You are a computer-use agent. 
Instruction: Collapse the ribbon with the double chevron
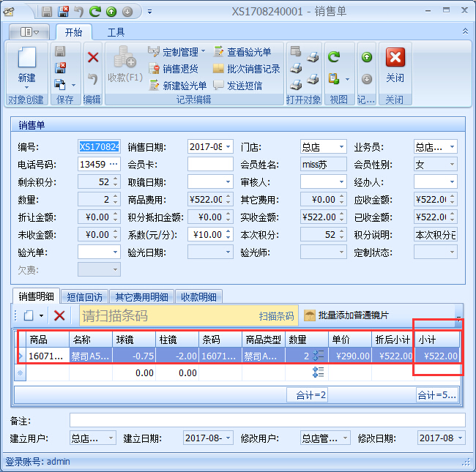465,31
